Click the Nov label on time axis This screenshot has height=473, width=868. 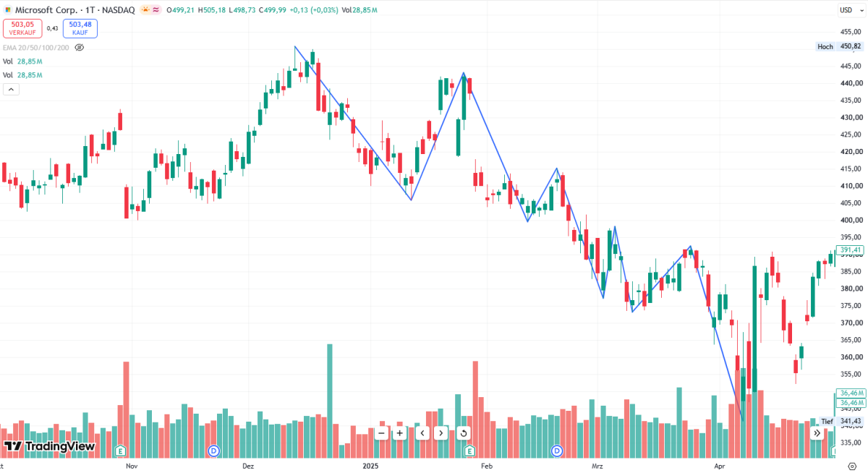coord(132,466)
